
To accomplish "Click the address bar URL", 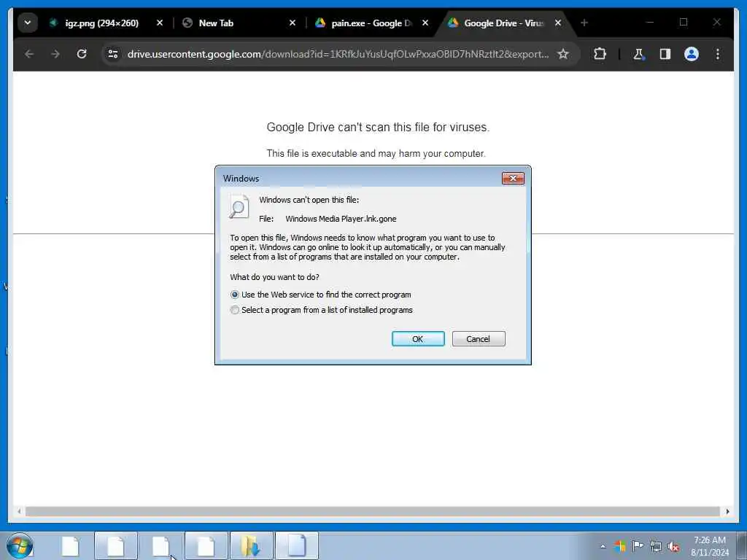I will click(338, 54).
